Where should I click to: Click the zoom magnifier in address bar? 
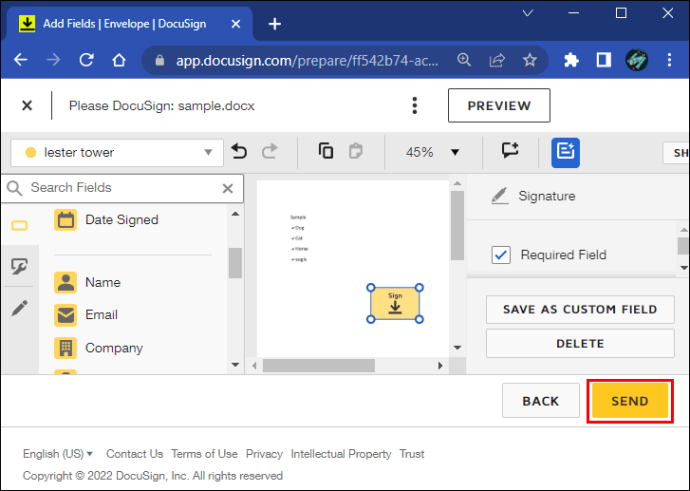point(464,59)
